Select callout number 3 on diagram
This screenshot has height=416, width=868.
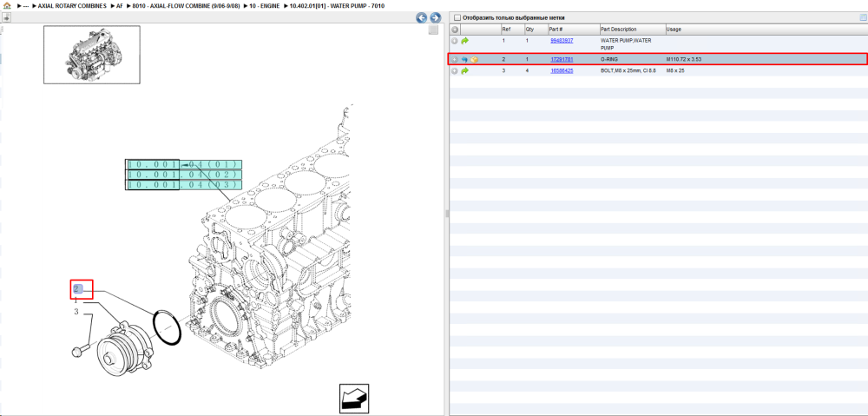[x=76, y=313]
